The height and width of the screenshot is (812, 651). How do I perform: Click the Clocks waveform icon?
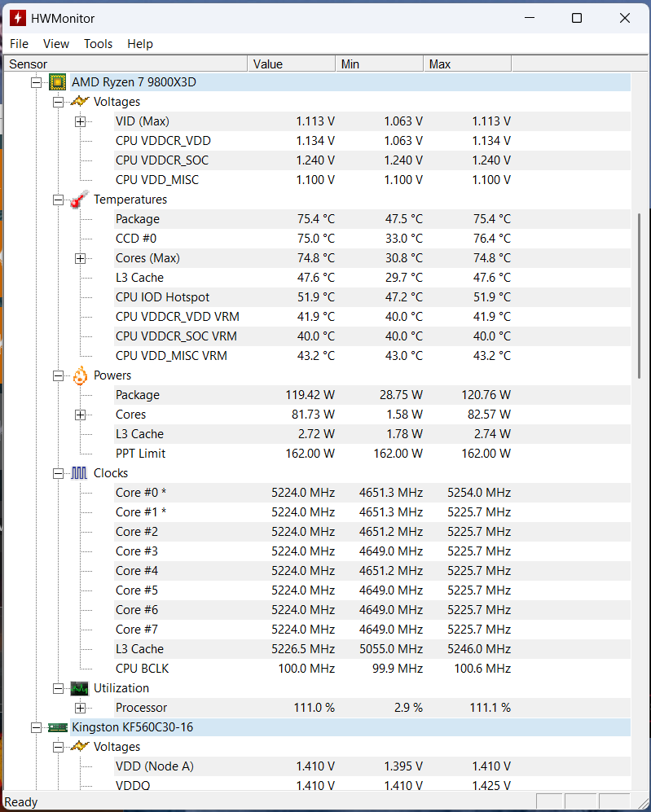79,473
